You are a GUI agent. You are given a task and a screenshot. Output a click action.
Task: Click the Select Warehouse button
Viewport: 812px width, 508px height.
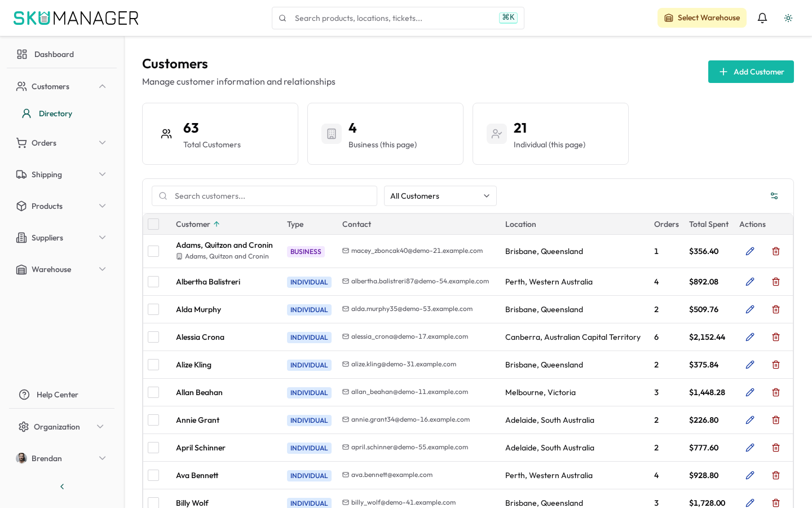(x=702, y=18)
